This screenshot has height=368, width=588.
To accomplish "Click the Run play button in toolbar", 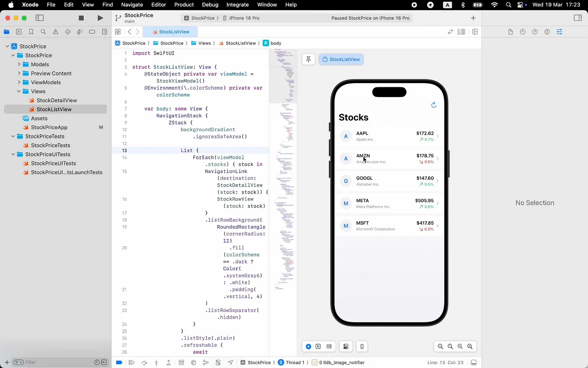I will 100,18.
